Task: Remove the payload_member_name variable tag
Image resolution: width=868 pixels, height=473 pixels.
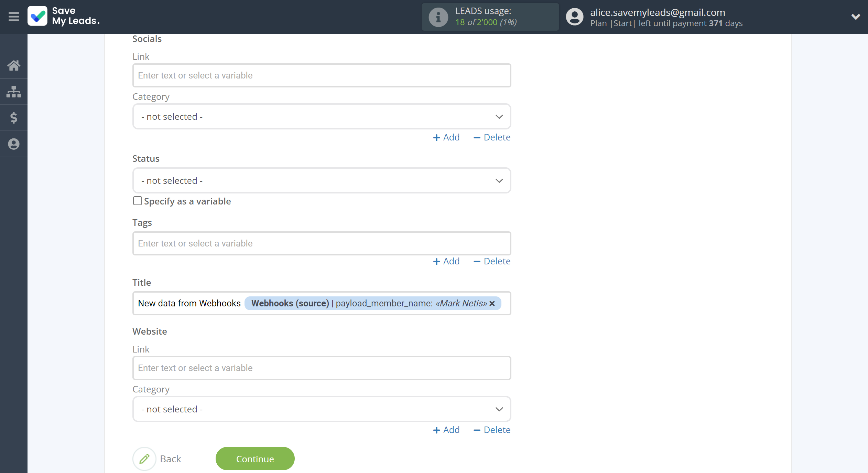Action: click(x=492, y=304)
